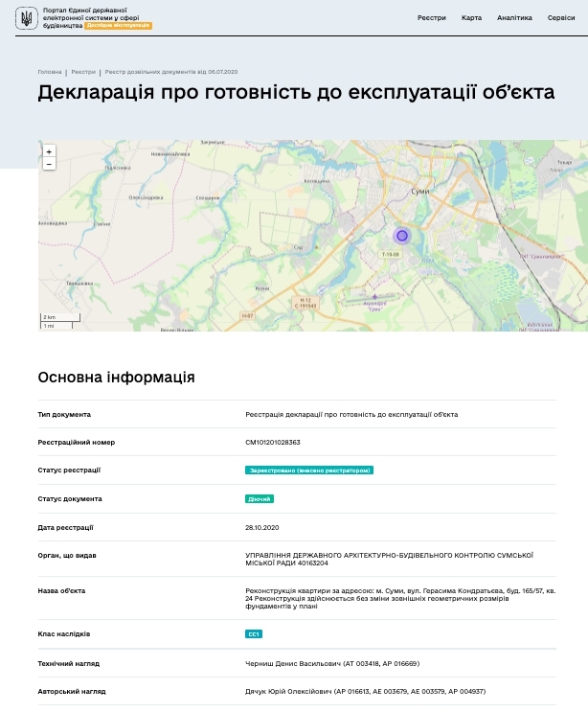Open Реєстр дозвільних документів breadcrumb
The width and height of the screenshot is (588, 712).
(x=171, y=72)
